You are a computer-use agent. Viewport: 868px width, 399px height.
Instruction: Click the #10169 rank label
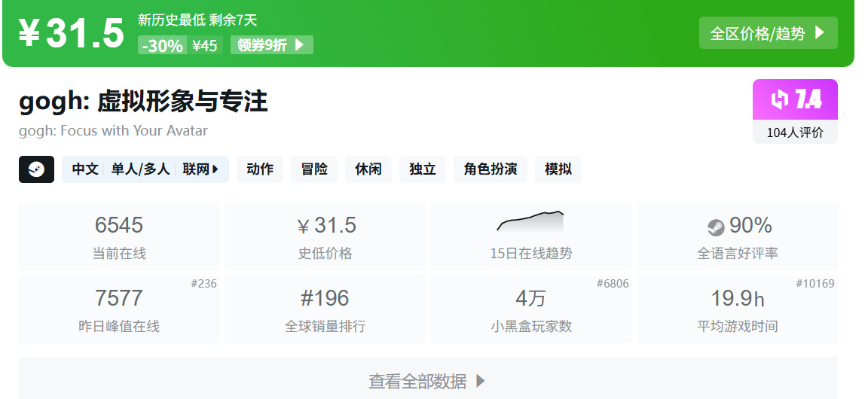(815, 284)
